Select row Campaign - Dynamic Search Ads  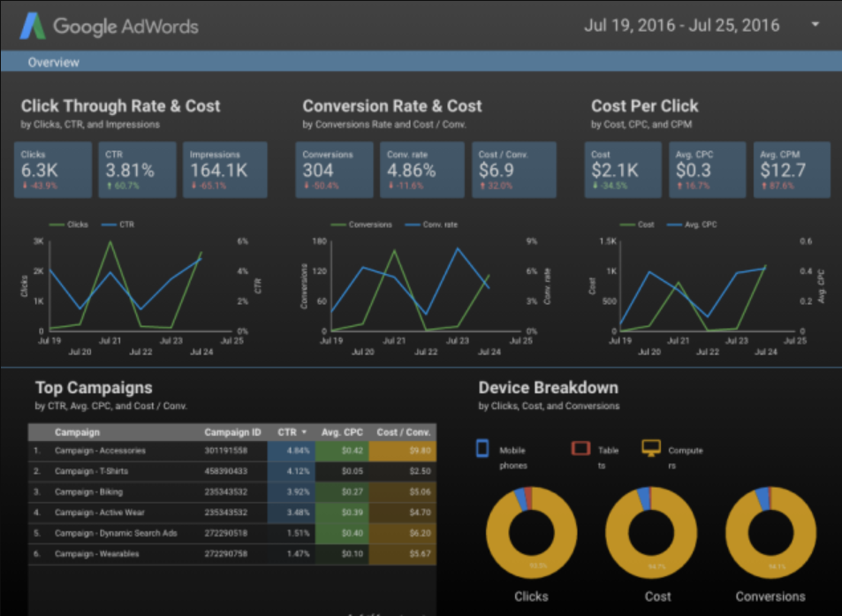click(232, 533)
